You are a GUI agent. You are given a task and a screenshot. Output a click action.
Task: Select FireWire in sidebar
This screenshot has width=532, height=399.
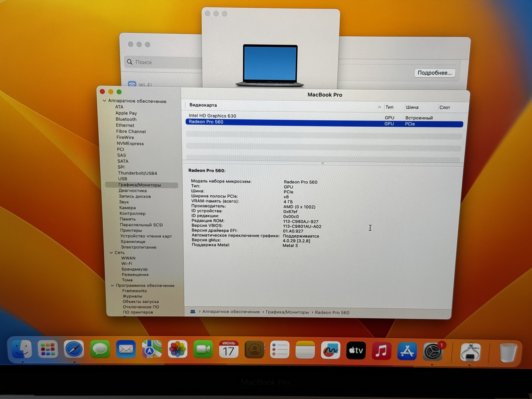pos(125,137)
